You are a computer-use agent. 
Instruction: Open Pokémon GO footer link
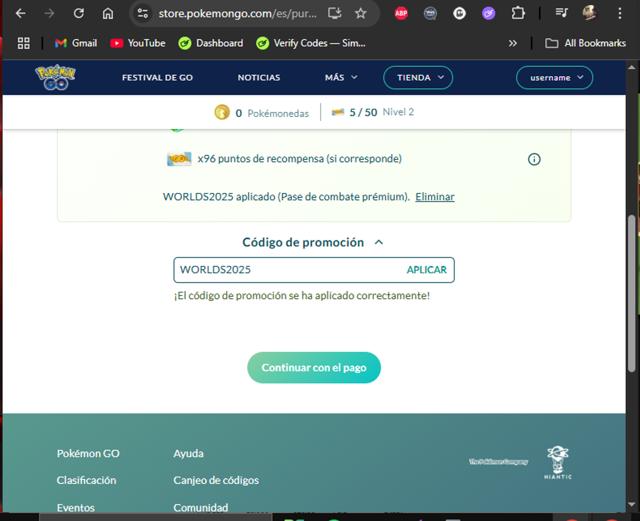pos(88,453)
